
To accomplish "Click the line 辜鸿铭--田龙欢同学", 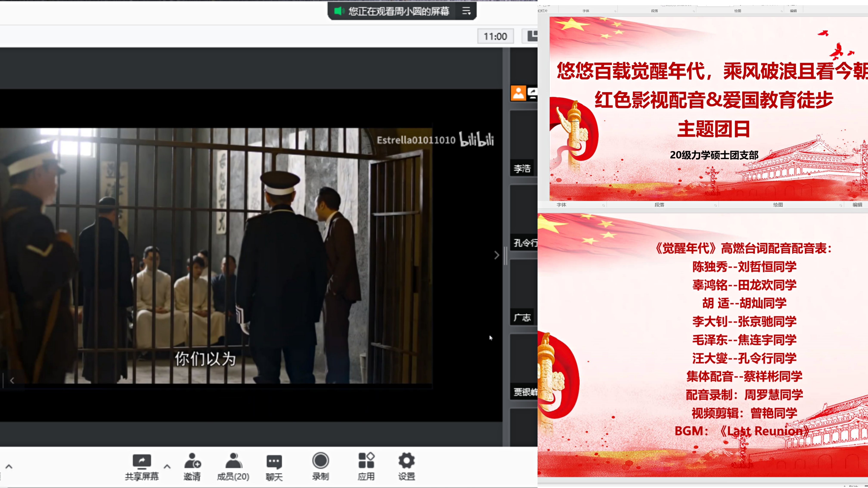I will (x=744, y=285).
